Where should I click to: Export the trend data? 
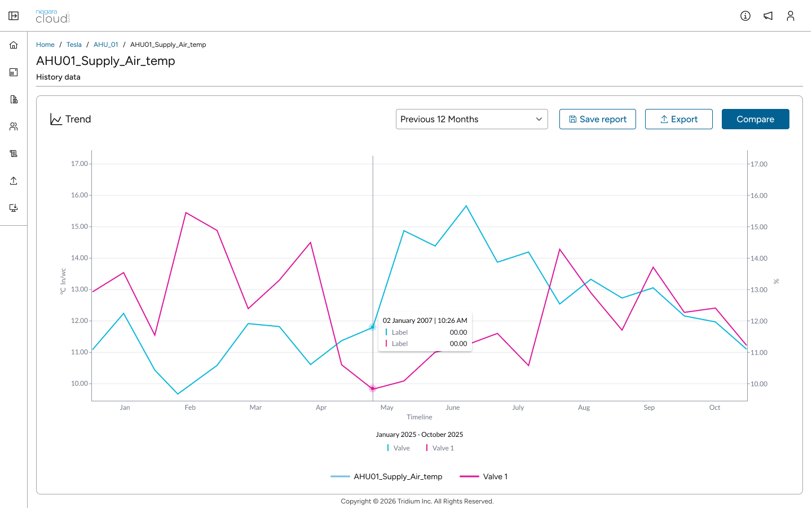[679, 119]
